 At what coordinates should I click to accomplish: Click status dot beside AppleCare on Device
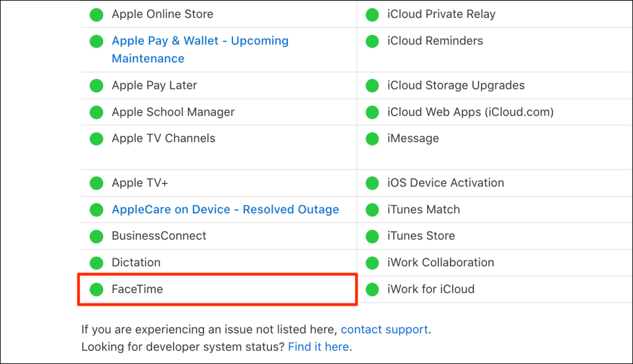96,210
